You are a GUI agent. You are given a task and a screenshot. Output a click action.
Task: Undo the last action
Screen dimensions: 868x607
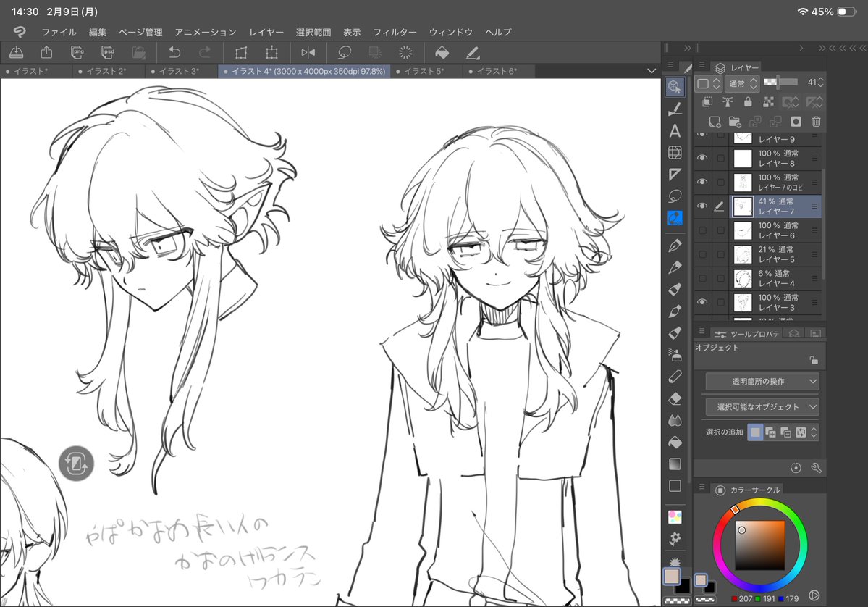[174, 53]
